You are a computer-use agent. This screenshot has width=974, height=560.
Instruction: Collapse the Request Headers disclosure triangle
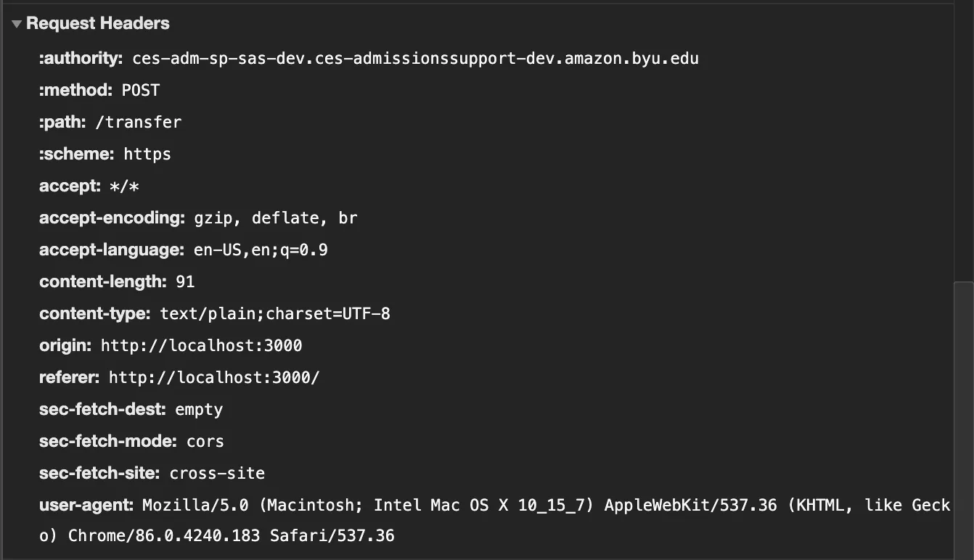(x=17, y=24)
